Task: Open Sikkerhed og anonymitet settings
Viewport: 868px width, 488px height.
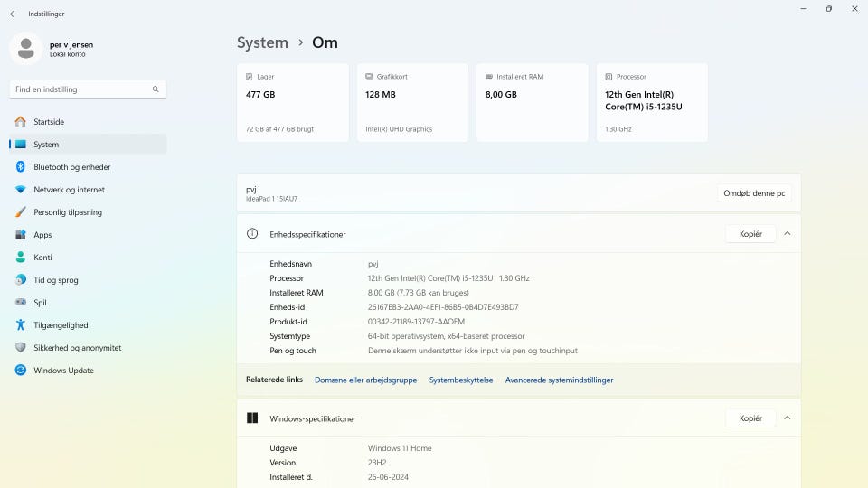Action: (x=77, y=348)
